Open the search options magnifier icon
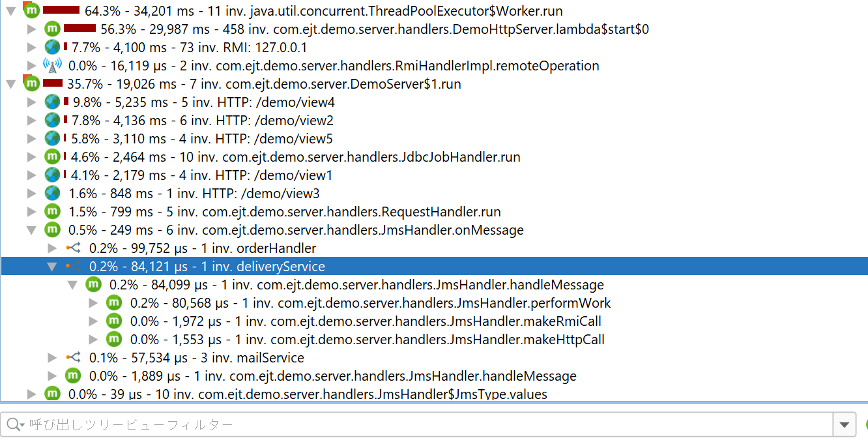 (16, 425)
